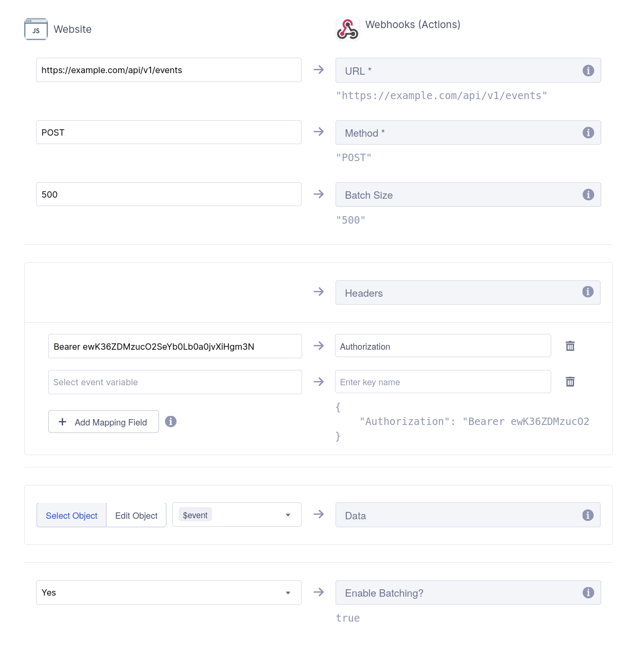
Task: Open the URL field info tooltip icon
Action: (x=588, y=70)
